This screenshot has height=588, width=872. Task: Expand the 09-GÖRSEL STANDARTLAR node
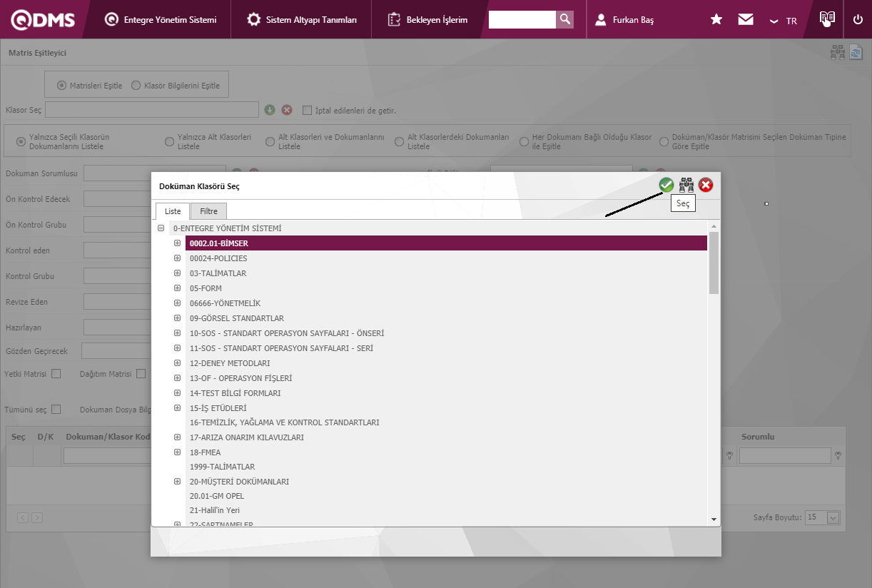pos(177,318)
